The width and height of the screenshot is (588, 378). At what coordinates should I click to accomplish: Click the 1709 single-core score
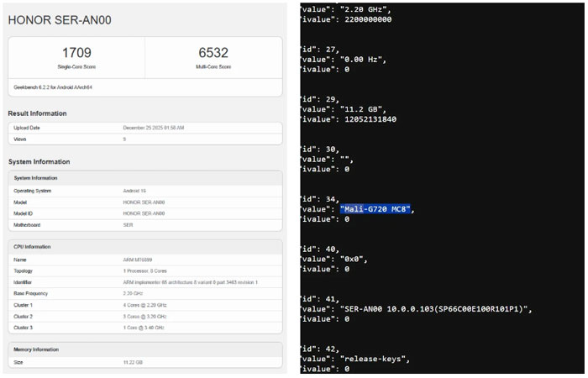76,52
